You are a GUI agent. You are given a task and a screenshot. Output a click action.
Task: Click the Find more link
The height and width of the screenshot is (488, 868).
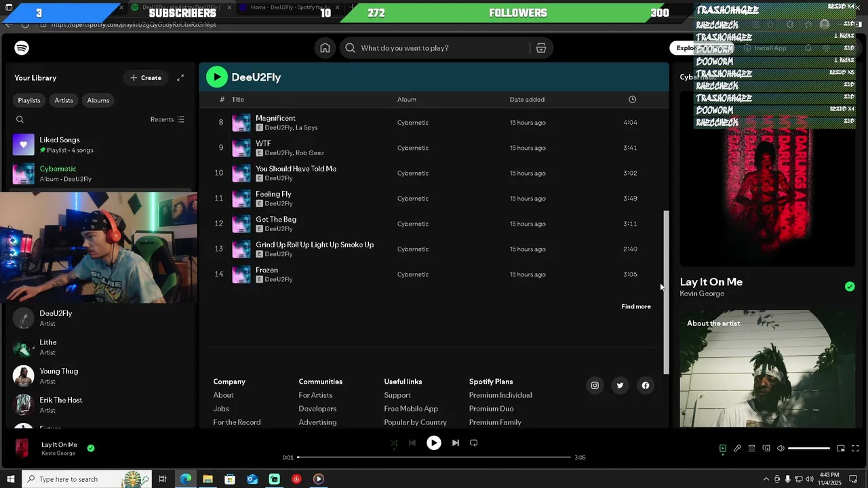point(636,306)
